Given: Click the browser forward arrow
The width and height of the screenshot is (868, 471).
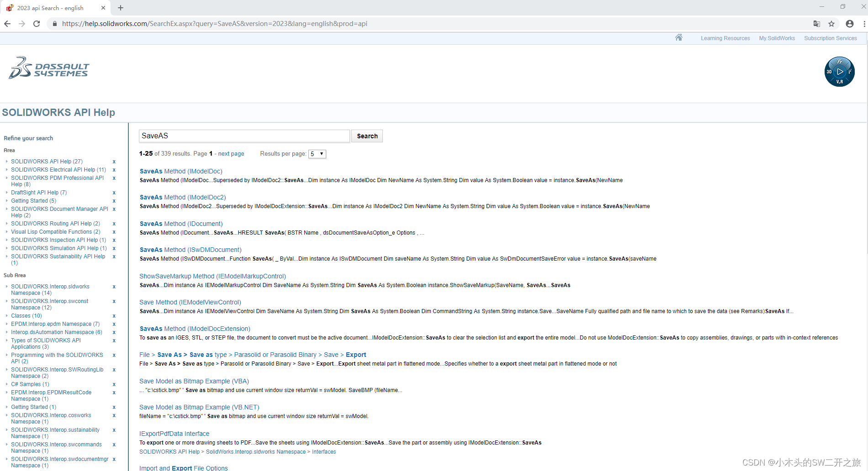Looking at the screenshot, I should pos(22,24).
